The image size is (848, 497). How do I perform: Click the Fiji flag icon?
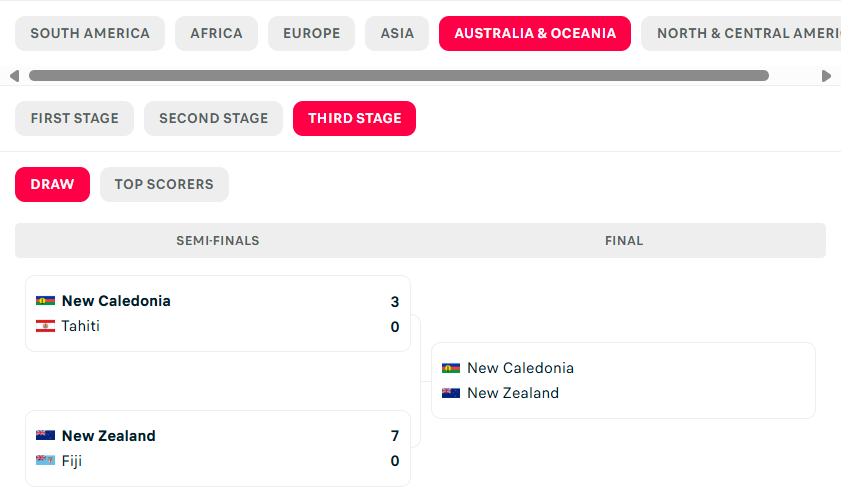tap(45, 461)
